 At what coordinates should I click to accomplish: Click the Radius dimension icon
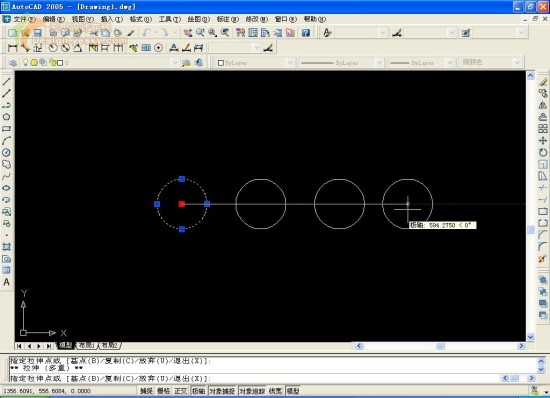click(53, 48)
